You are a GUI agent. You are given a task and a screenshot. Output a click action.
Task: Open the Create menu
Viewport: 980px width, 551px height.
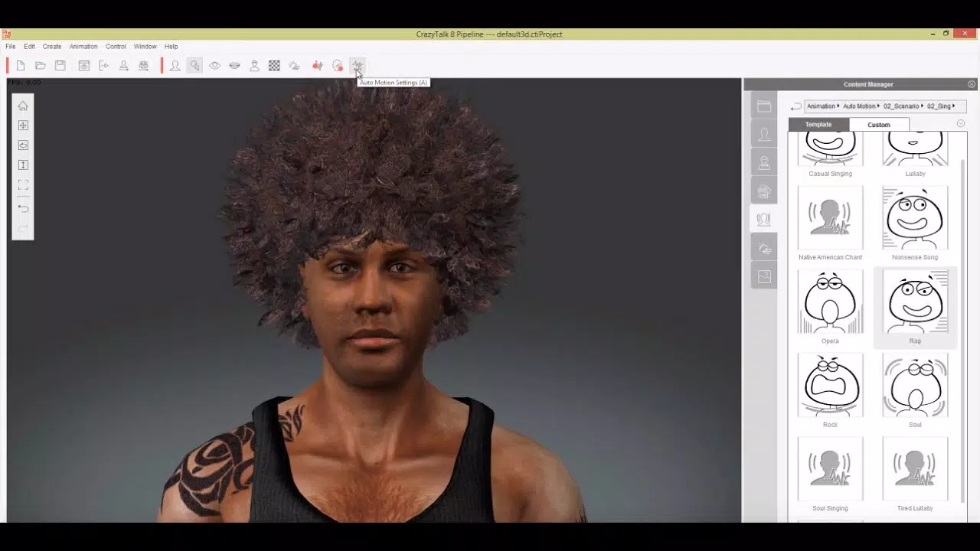pyautogui.click(x=52, y=47)
